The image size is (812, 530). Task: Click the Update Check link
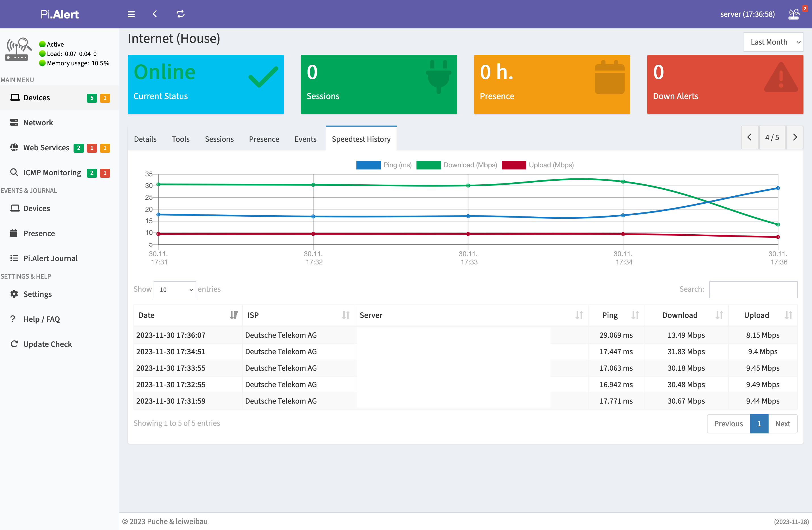pos(47,343)
